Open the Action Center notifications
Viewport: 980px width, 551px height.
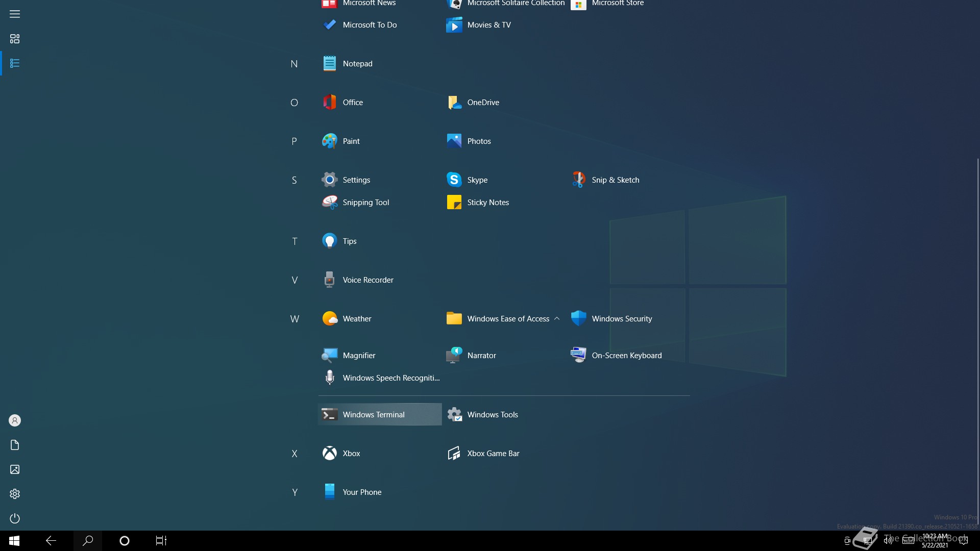coord(964,541)
